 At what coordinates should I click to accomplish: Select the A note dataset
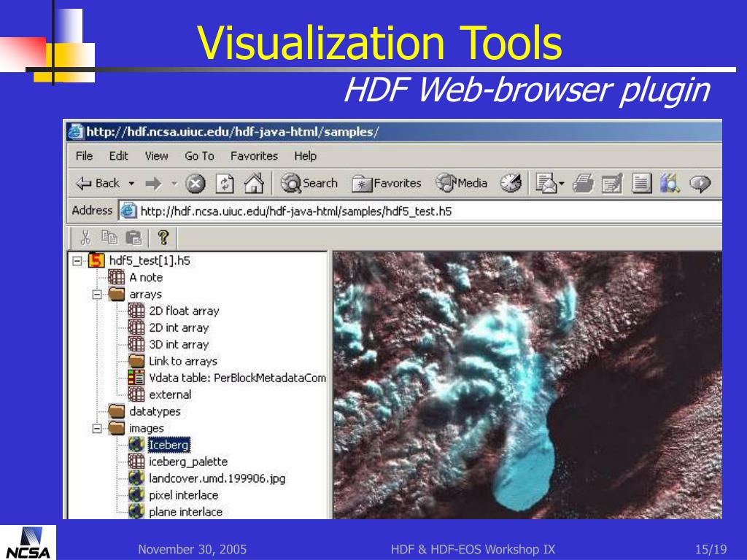coord(146,277)
